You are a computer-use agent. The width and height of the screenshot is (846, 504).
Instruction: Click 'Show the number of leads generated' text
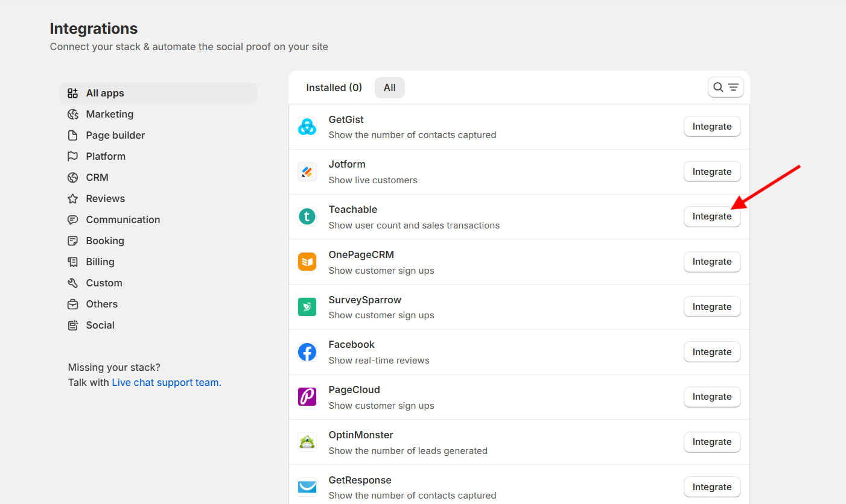point(408,451)
